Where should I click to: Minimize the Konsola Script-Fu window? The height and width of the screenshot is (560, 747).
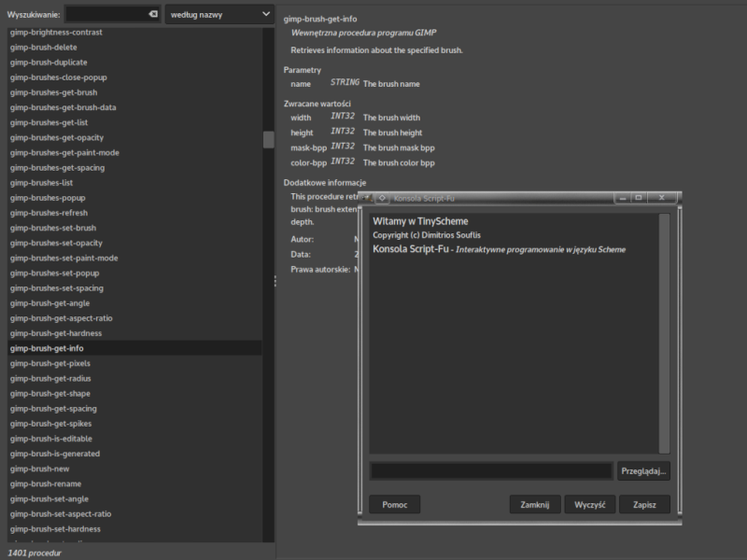[x=623, y=198]
